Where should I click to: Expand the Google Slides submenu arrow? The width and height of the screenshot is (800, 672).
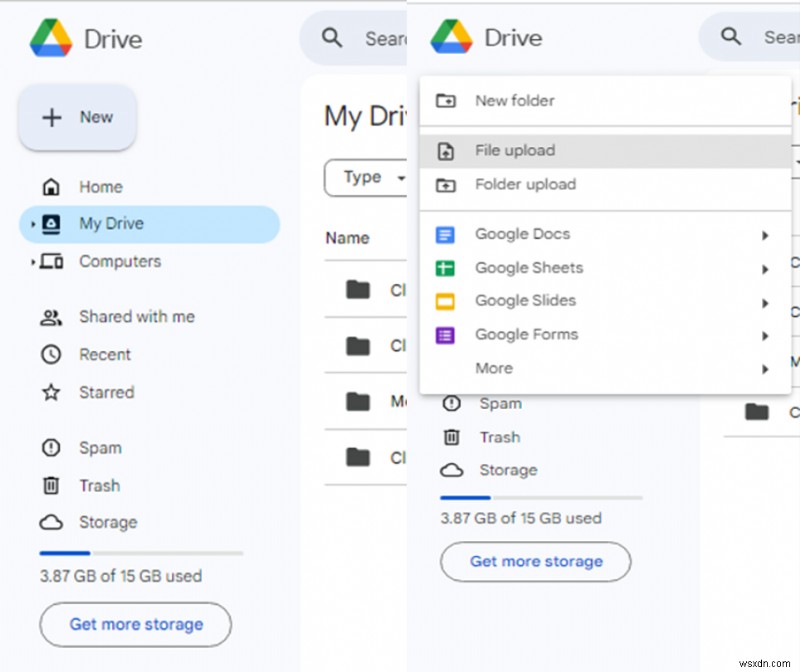point(765,303)
